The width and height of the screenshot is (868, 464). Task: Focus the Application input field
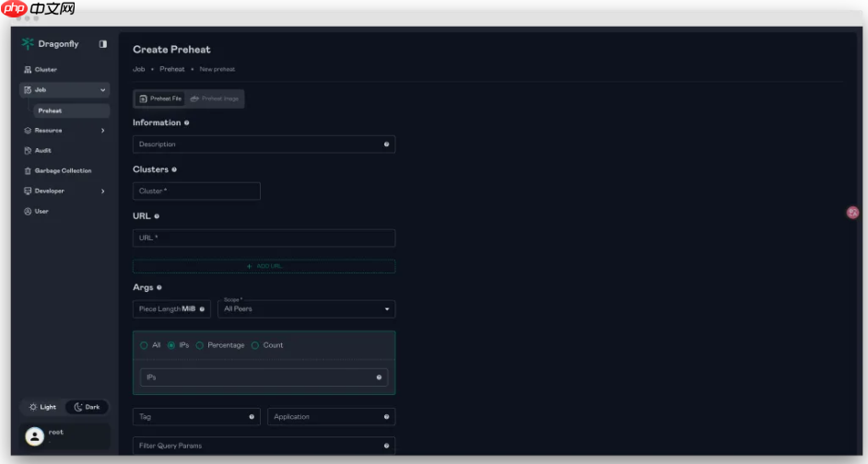[x=331, y=417]
